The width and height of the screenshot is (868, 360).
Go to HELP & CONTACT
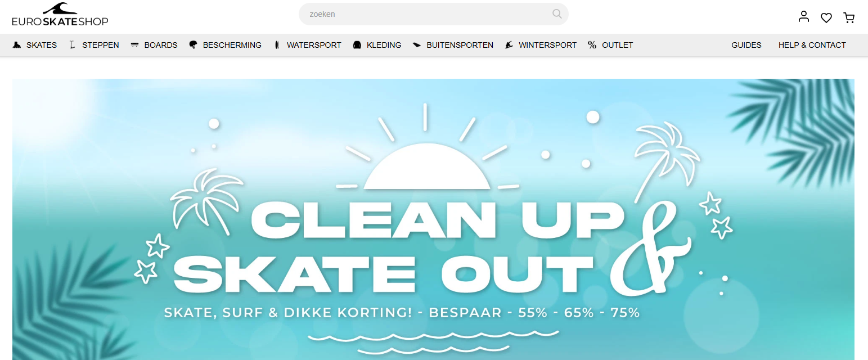(x=812, y=44)
